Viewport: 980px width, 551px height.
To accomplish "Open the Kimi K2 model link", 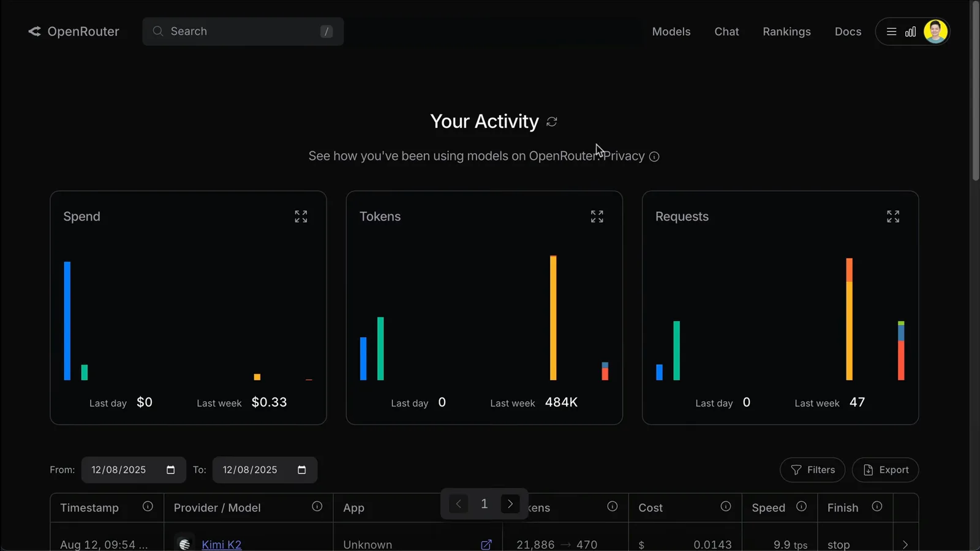I will [222, 544].
